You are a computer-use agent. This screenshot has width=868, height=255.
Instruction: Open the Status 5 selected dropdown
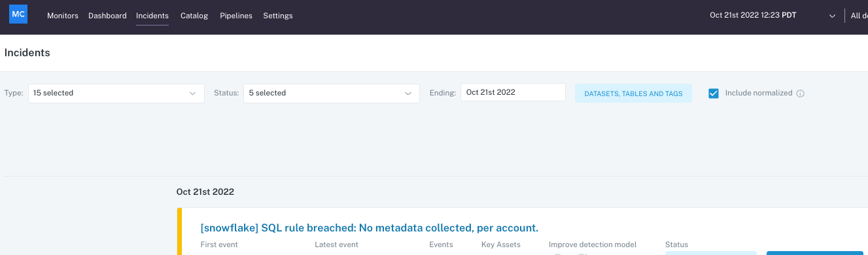(x=332, y=93)
